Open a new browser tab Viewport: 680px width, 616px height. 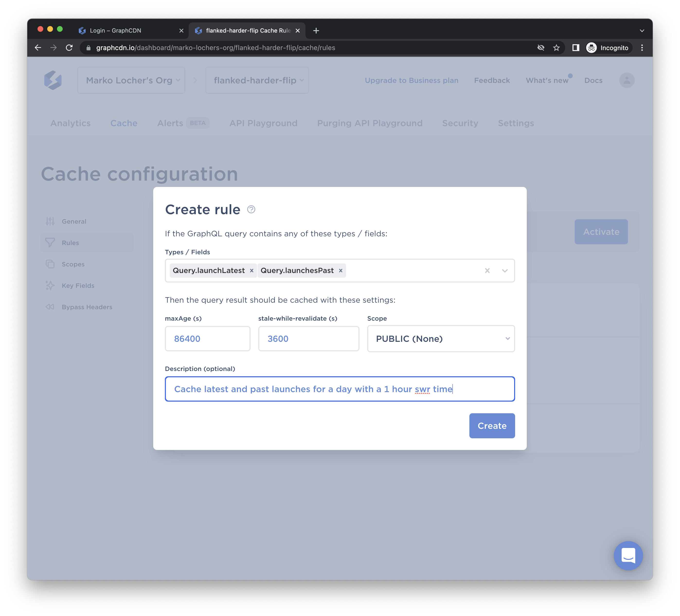pyautogui.click(x=316, y=30)
